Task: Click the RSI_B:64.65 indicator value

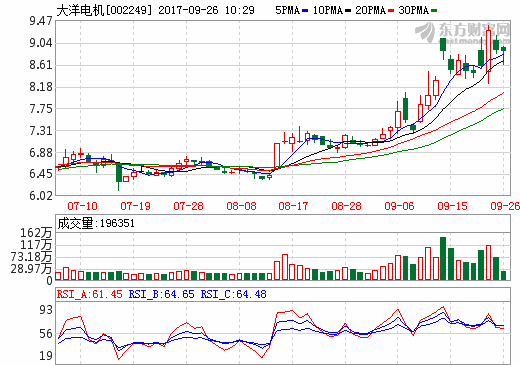Action: coord(161,294)
